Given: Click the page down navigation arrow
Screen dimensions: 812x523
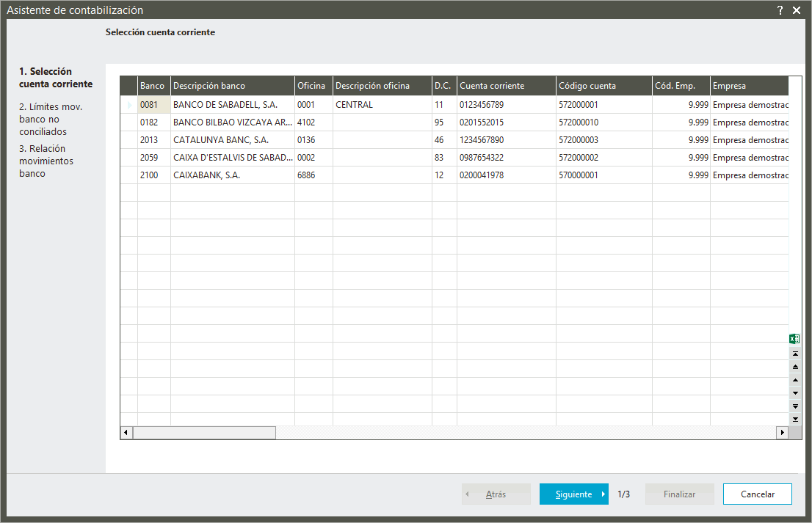Looking at the screenshot, I should pyautogui.click(x=795, y=406).
